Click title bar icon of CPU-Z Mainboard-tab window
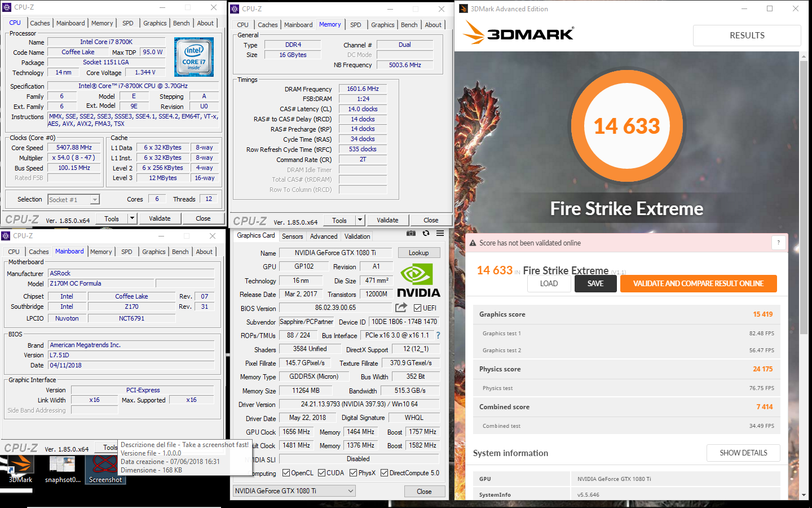 [x=6, y=235]
